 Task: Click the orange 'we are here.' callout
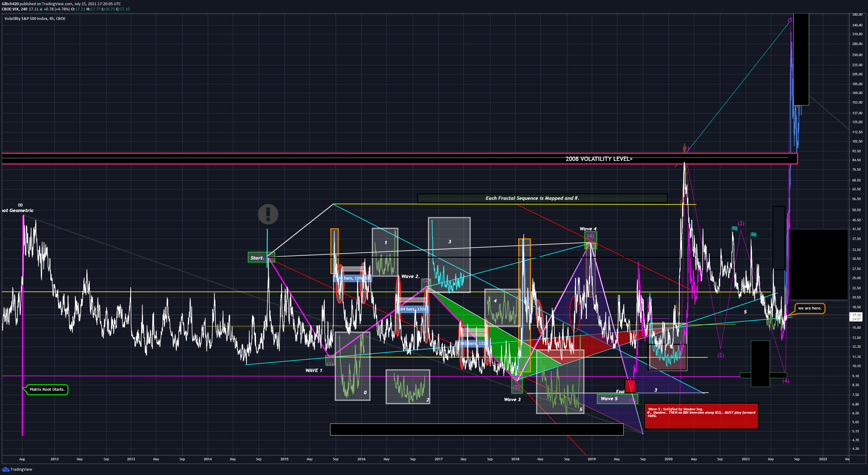[x=810, y=308]
